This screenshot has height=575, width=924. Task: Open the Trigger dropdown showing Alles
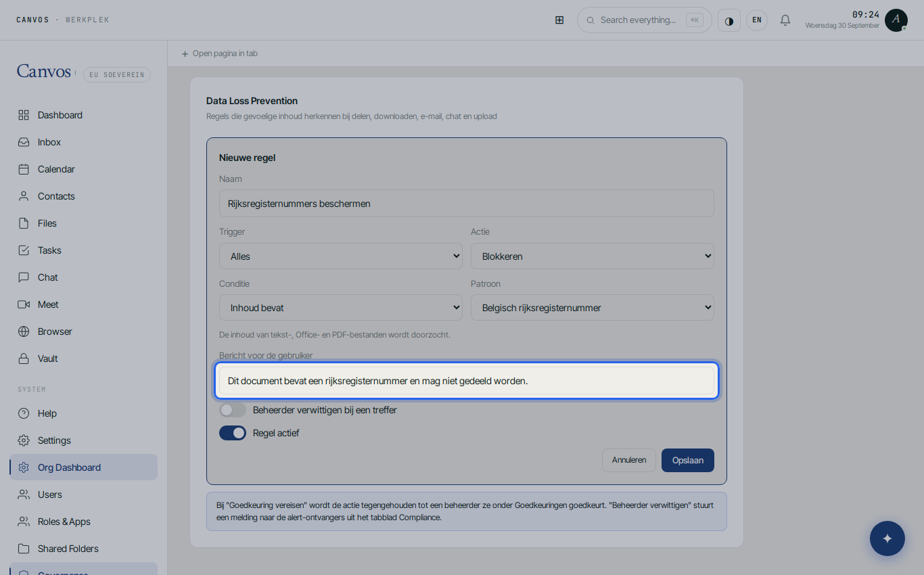[341, 256]
